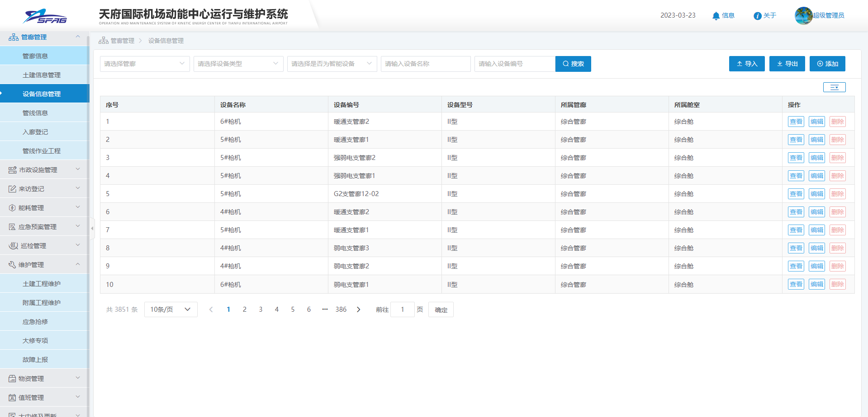Go to next page arrow in pagination

pos(359,309)
